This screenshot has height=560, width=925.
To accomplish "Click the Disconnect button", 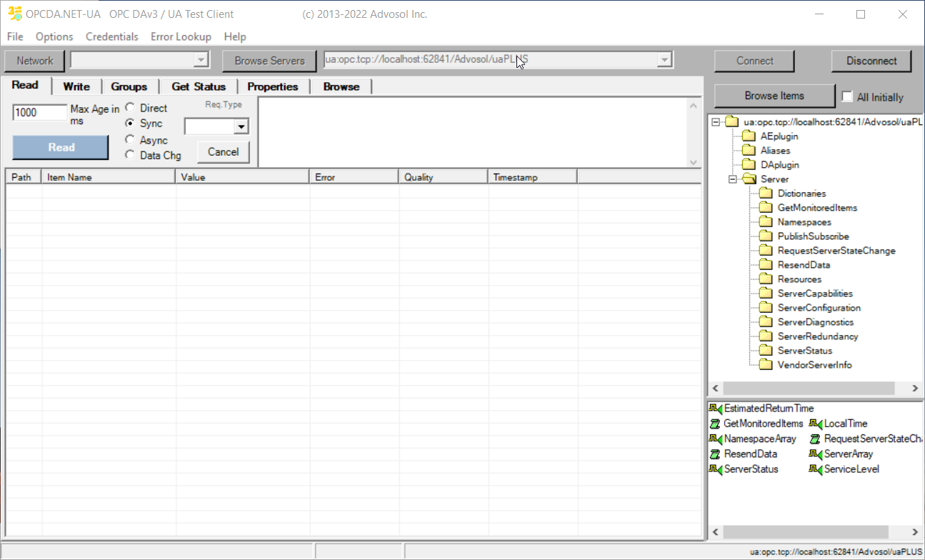I will pyautogui.click(x=871, y=61).
